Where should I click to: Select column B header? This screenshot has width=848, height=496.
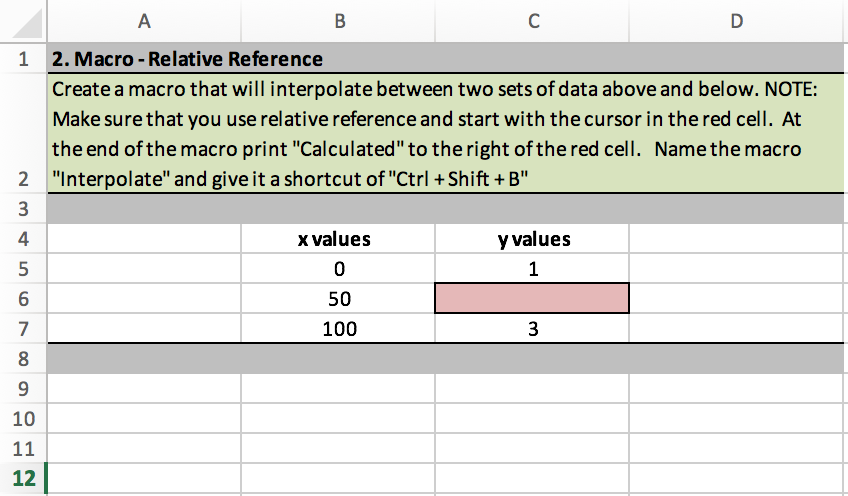(338, 22)
